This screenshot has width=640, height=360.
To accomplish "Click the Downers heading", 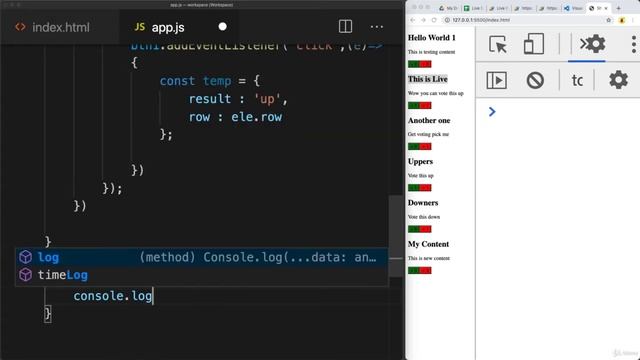I will tap(422, 203).
